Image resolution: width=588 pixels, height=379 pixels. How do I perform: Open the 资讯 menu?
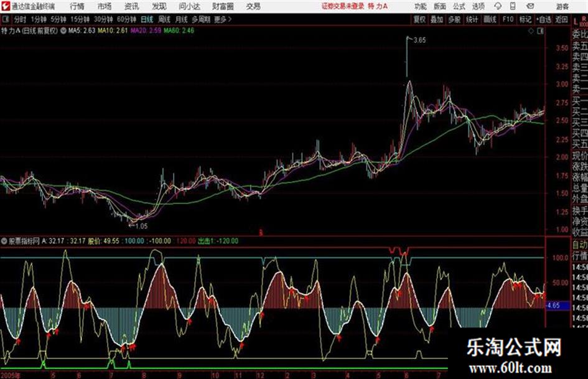point(132,6)
